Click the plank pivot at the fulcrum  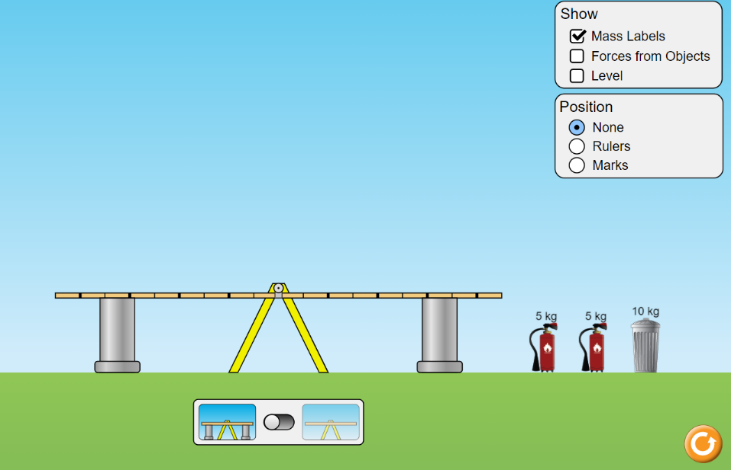278,288
